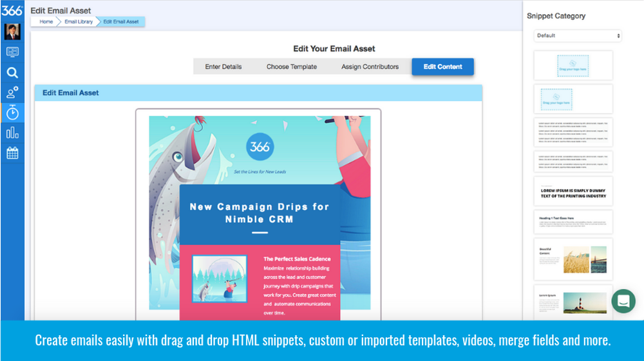Click the 'Set the Lines for New Leads' tagline

click(x=260, y=172)
